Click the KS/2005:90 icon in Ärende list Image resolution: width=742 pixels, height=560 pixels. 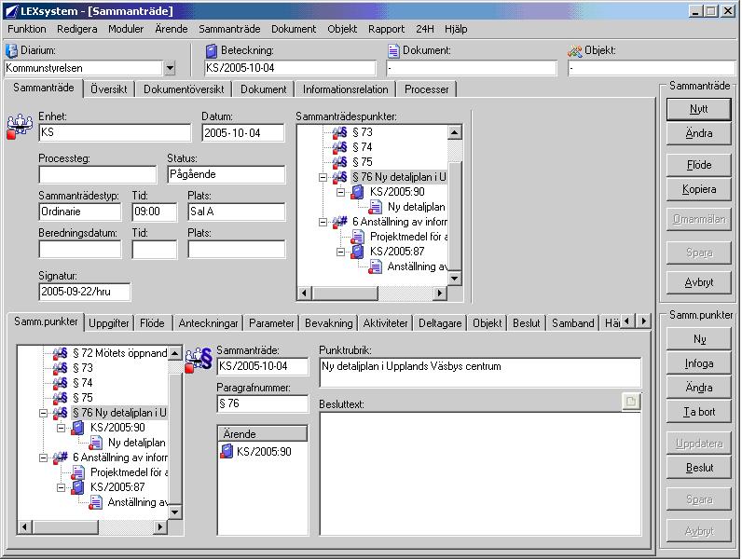click(227, 451)
